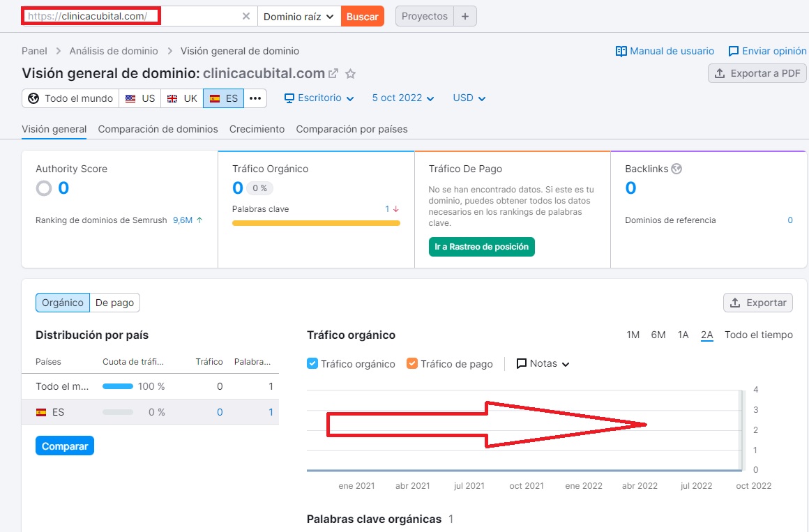Switch to Comparación de dominios tab
809x532 pixels.
(158, 129)
